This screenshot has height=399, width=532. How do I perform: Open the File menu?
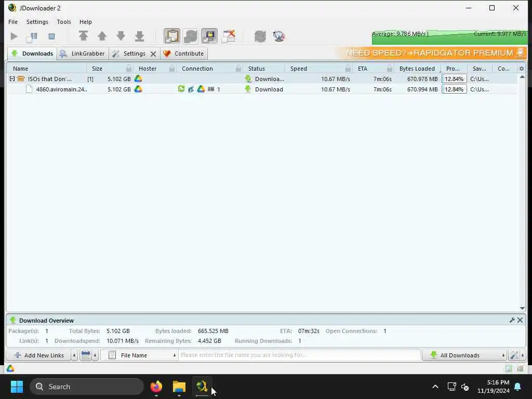click(x=13, y=22)
